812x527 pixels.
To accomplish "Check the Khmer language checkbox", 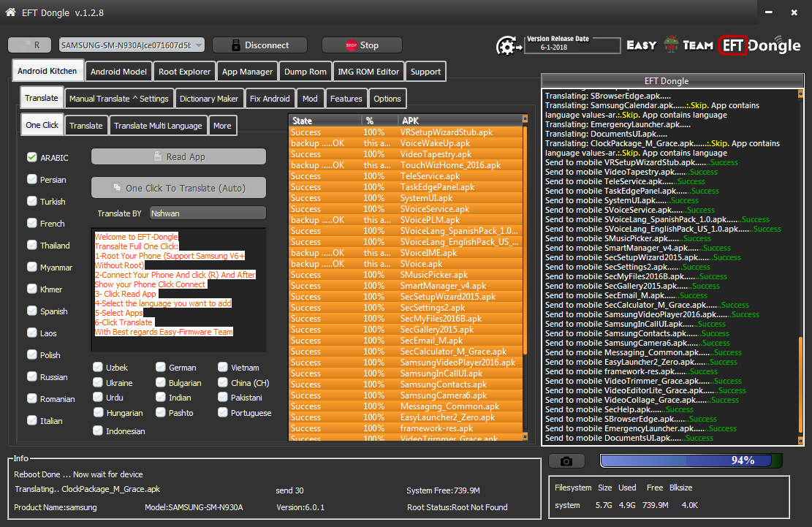I will pyautogui.click(x=32, y=289).
